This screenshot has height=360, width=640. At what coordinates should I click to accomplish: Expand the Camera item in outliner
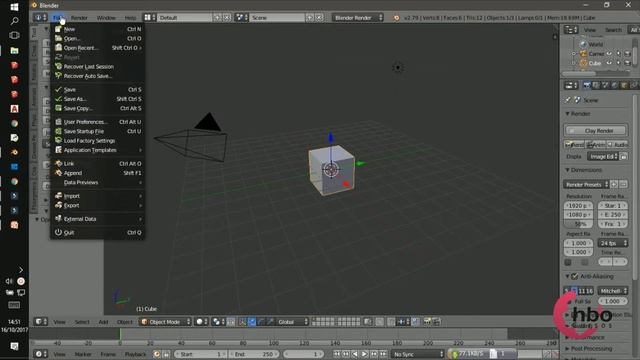tap(573, 53)
